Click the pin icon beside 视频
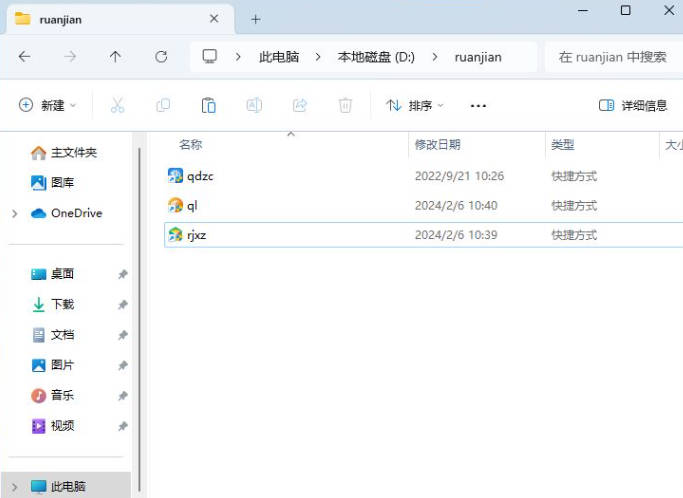This screenshot has height=498, width=683. click(x=122, y=426)
